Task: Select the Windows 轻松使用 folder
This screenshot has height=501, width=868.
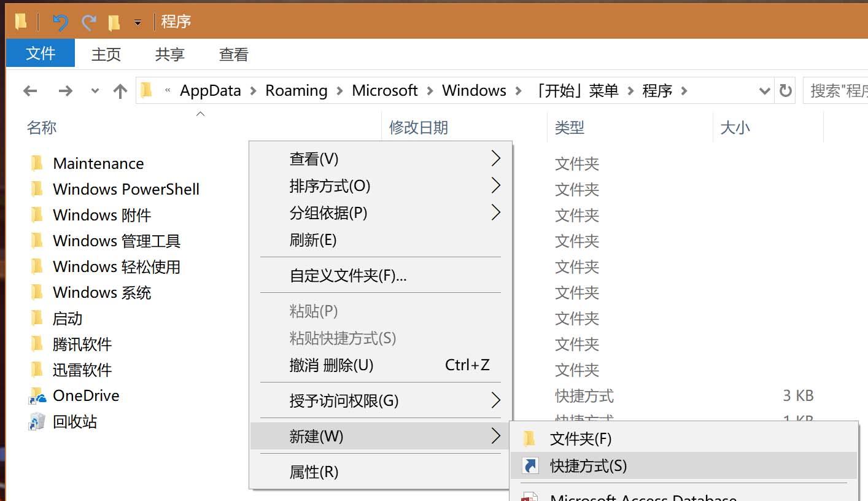Action: pos(117,266)
